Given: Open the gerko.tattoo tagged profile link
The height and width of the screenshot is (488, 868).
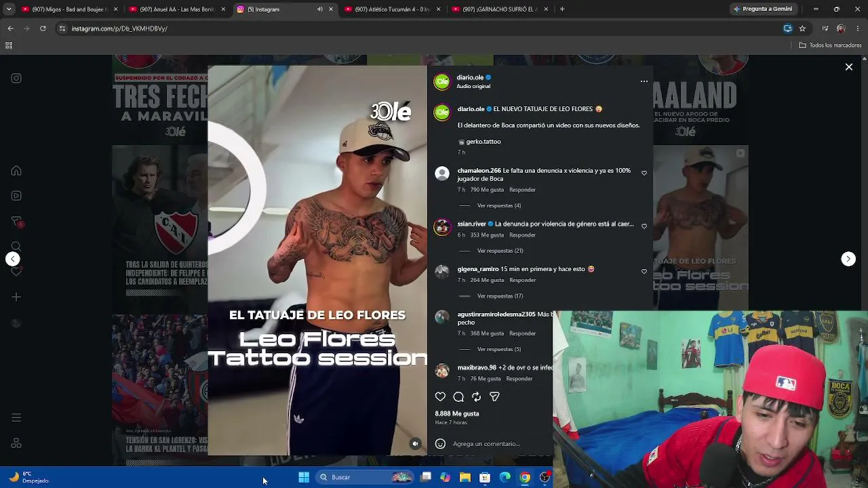Looking at the screenshot, I should point(484,142).
